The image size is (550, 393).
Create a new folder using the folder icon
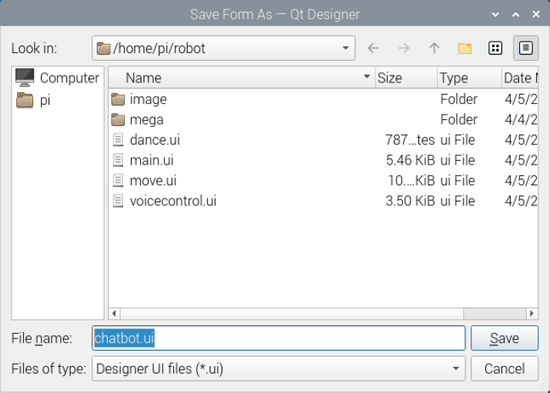coord(465,48)
